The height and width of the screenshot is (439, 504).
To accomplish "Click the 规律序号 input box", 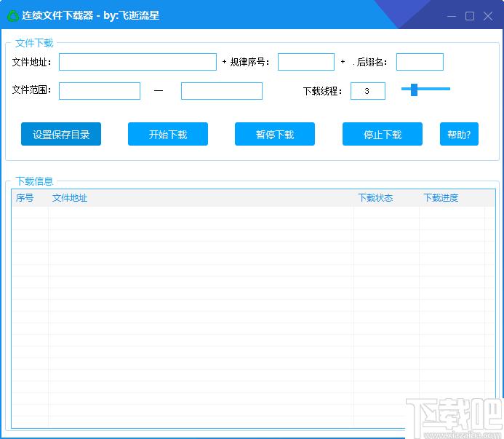I will click(305, 62).
